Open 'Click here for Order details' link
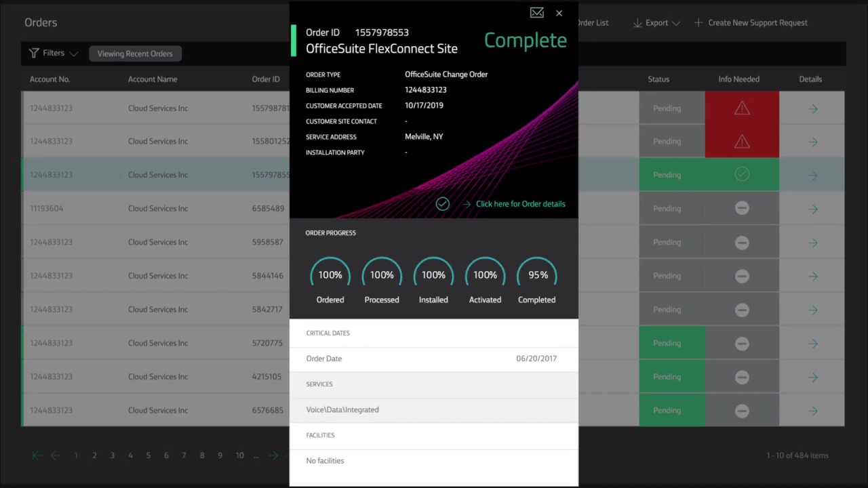The image size is (868, 488). 520,204
